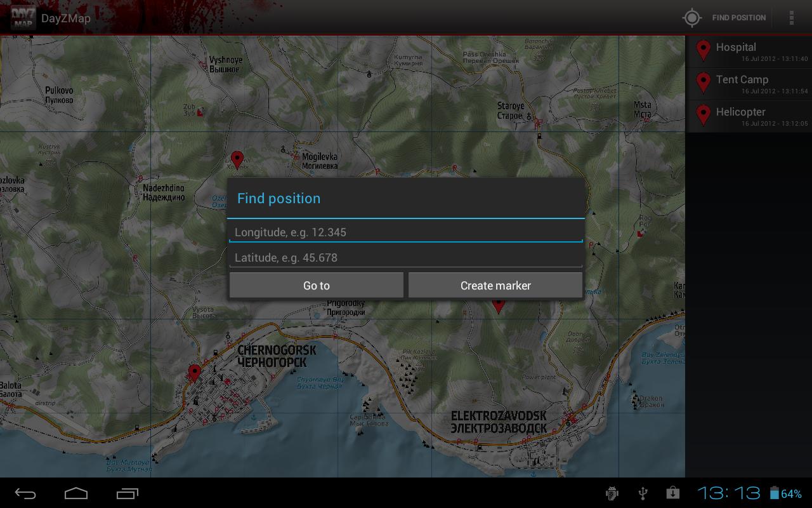812x508 pixels.
Task: Tap the map pin near Mogilevka
Action: pyautogui.click(x=237, y=159)
